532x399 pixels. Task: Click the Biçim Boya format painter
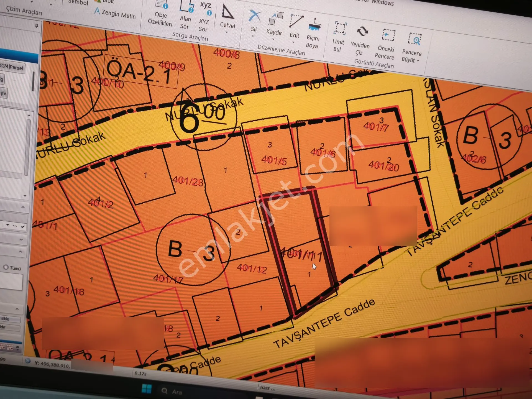tap(313, 33)
